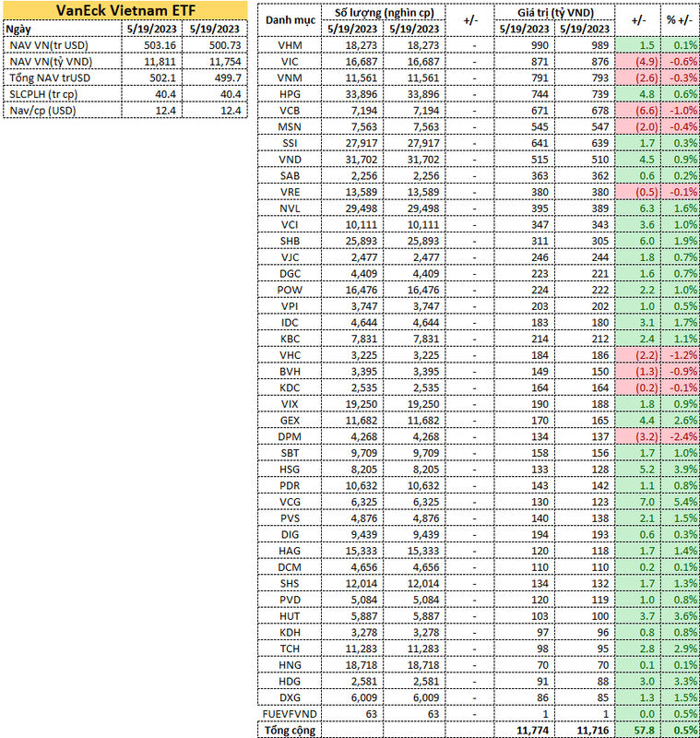Click the SHB ticker cell
700x738 pixels.
coord(290,241)
